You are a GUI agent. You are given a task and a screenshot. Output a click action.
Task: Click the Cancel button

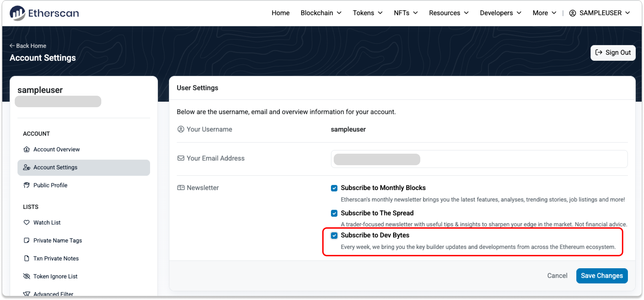pyautogui.click(x=557, y=276)
